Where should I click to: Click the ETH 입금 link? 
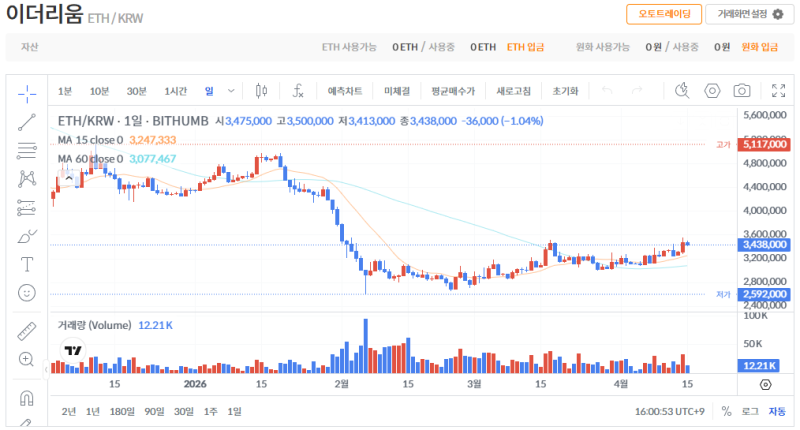(525, 47)
